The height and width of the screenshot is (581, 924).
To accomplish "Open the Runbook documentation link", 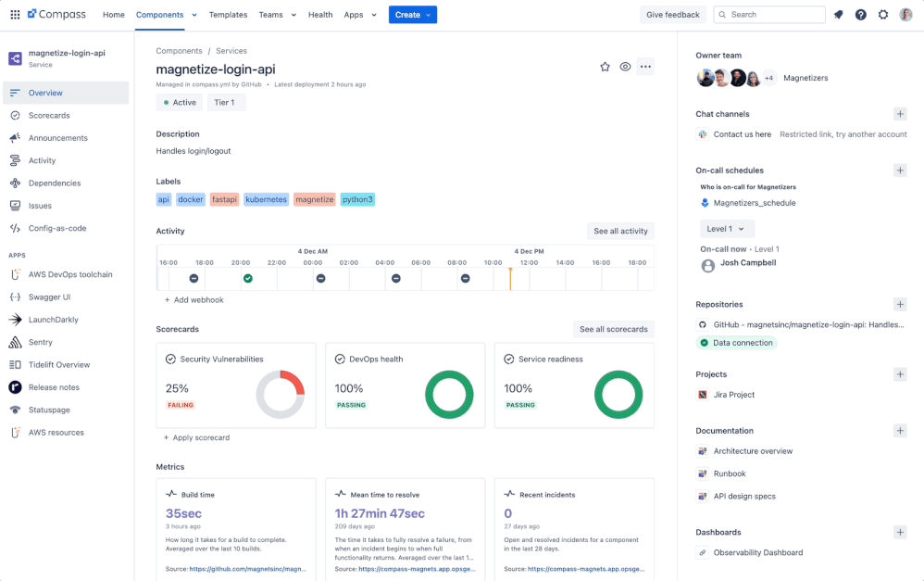I will tap(730, 474).
